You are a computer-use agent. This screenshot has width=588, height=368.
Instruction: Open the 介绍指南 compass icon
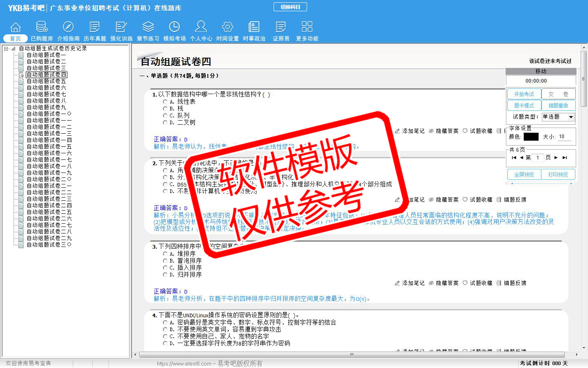coord(68,27)
